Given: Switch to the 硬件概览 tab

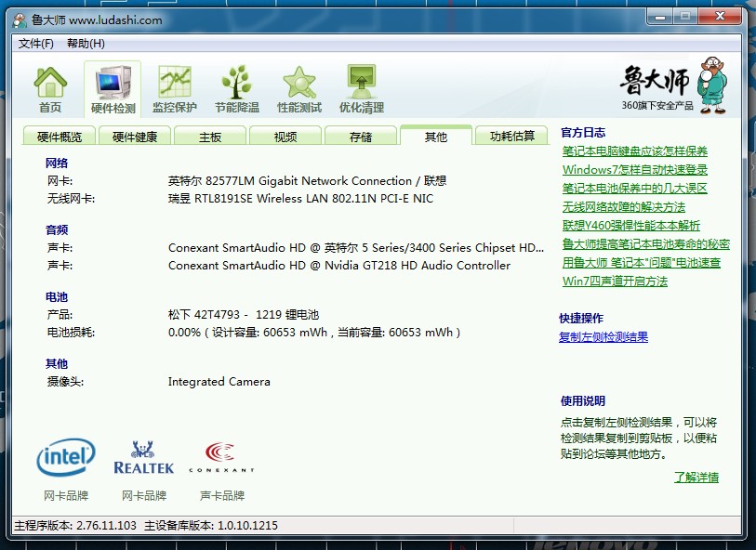Looking at the screenshot, I should (x=60, y=137).
